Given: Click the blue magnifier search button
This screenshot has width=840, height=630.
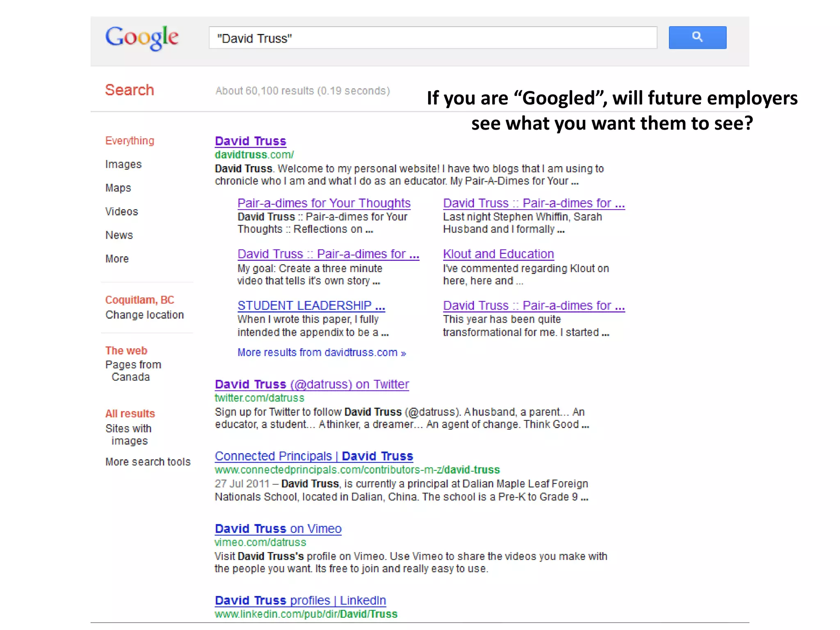Looking at the screenshot, I should [697, 38].
